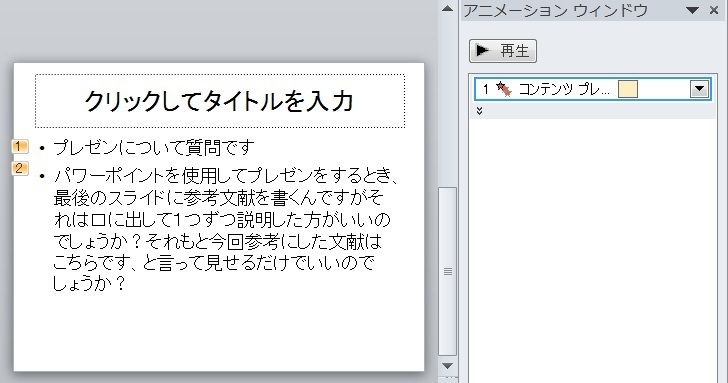Click the 再生 play button

click(x=503, y=51)
